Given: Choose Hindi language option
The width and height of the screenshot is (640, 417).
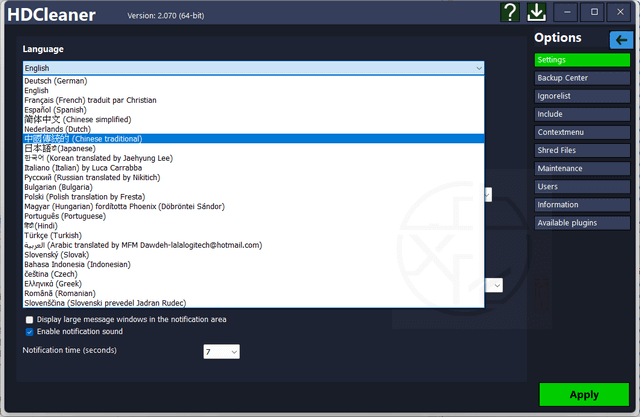Looking at the screenshot, I should (x=253, y=226).
